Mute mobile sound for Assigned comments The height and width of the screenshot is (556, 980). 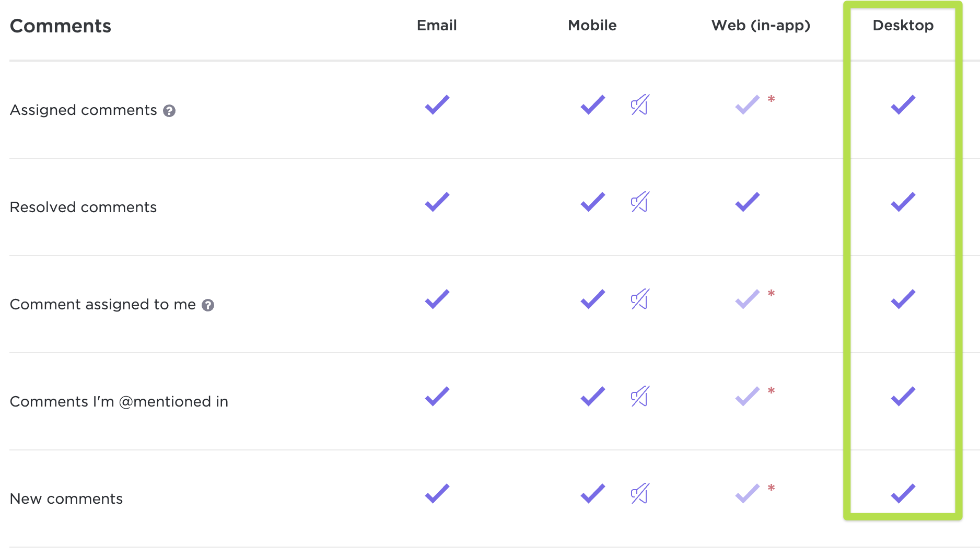[x=640, y=105]
